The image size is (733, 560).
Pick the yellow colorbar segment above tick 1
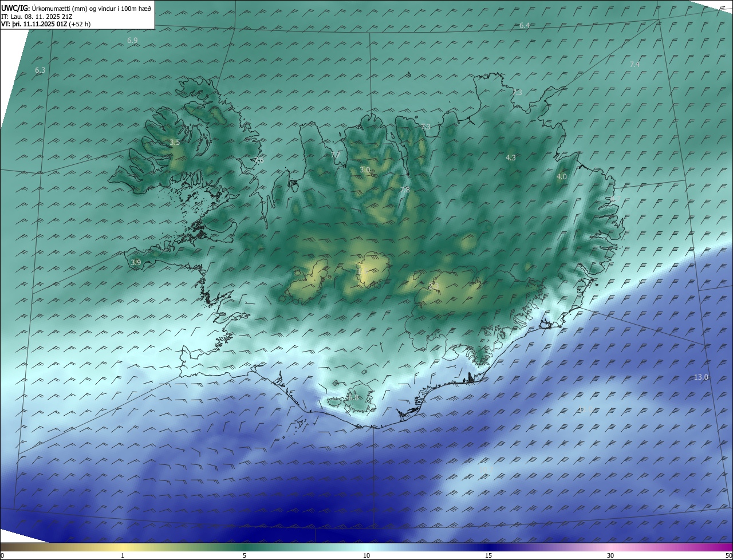[x=123, y=547]
